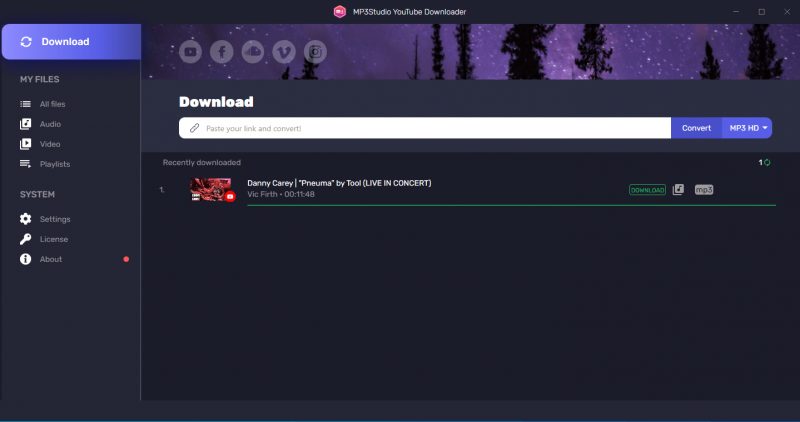Click the paste your link input field
Image resolution: width=800 pixels, height=422 pixels.
(x=430, y=128)
